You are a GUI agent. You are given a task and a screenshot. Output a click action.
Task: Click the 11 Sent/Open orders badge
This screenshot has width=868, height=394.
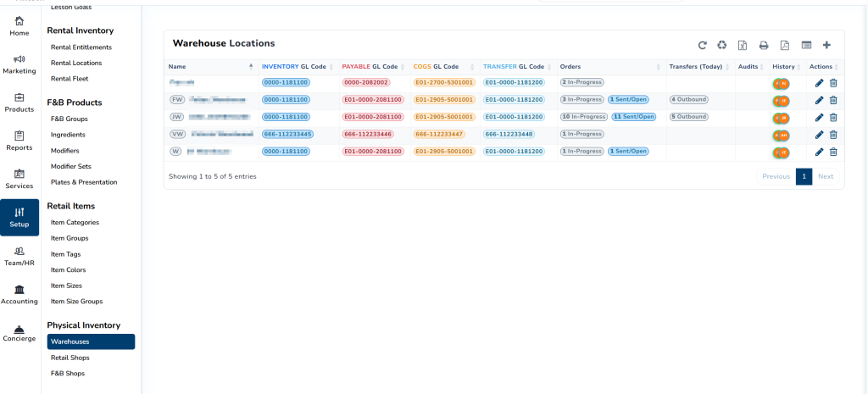633,117
